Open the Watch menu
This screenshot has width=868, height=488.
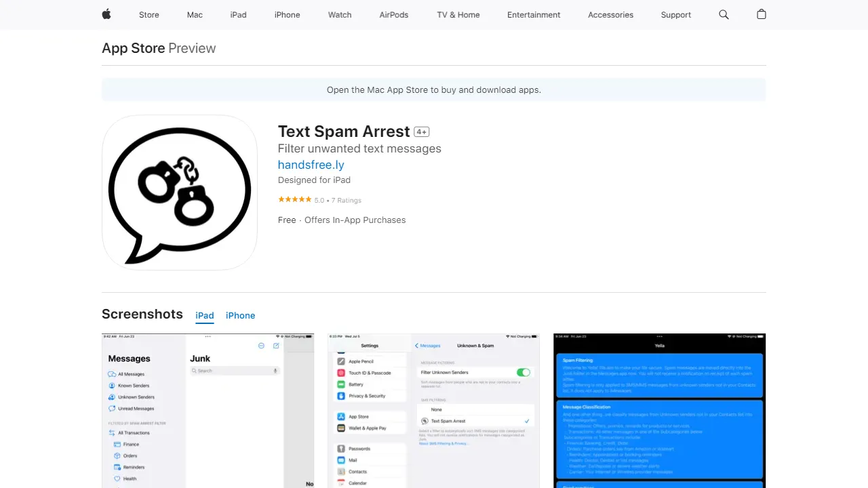340,15
